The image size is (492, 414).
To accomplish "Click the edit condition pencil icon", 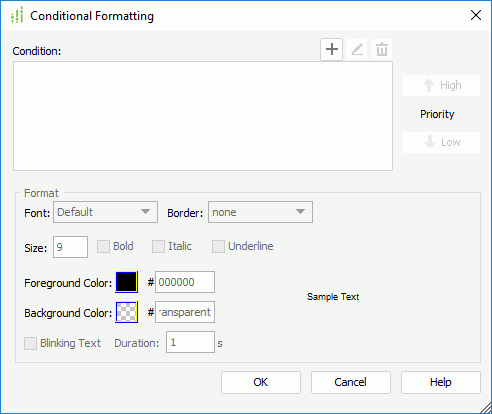I will [x=357, y=50].
